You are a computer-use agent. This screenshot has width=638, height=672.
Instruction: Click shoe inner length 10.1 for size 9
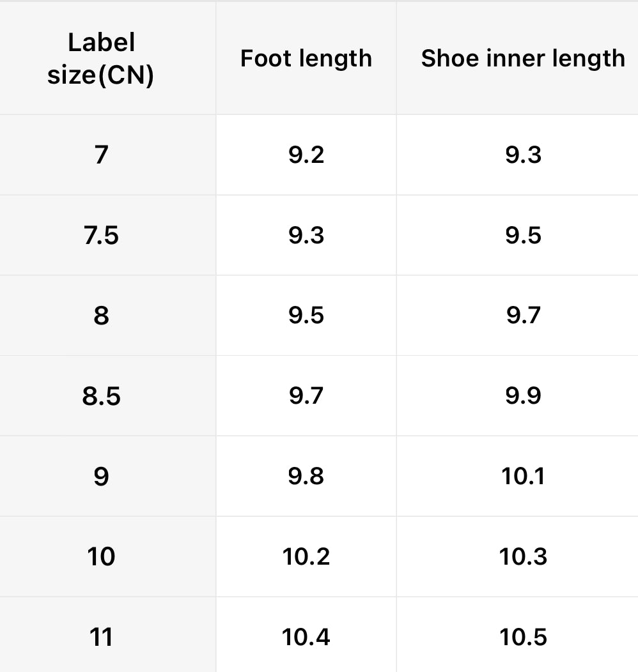click(523, 477)
